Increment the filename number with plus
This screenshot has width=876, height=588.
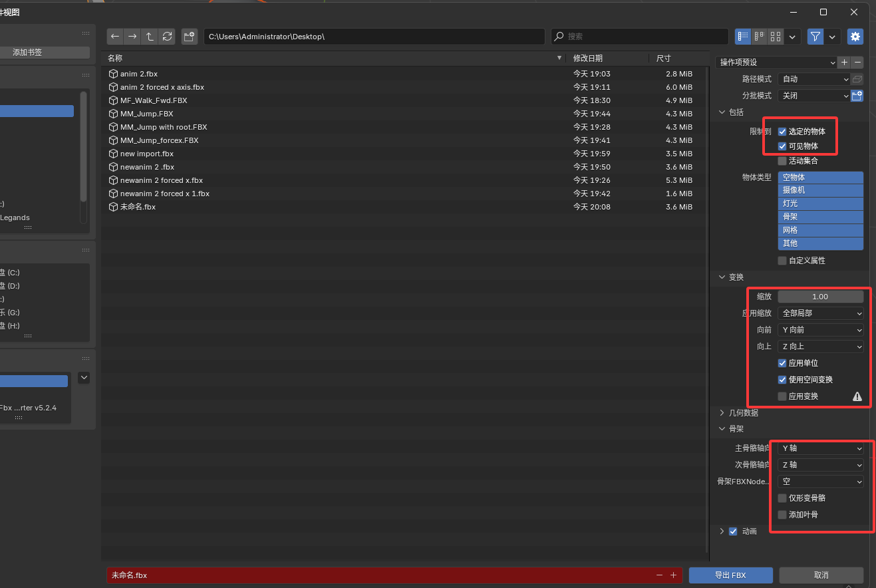[673, 575]
